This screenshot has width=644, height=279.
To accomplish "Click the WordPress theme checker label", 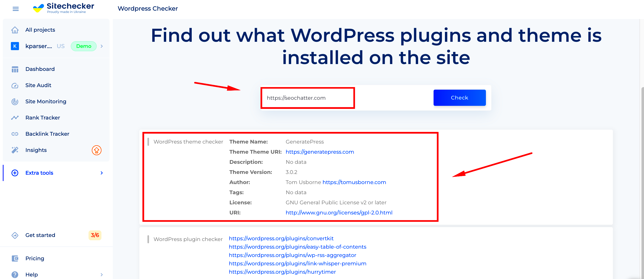I will 188,142.
